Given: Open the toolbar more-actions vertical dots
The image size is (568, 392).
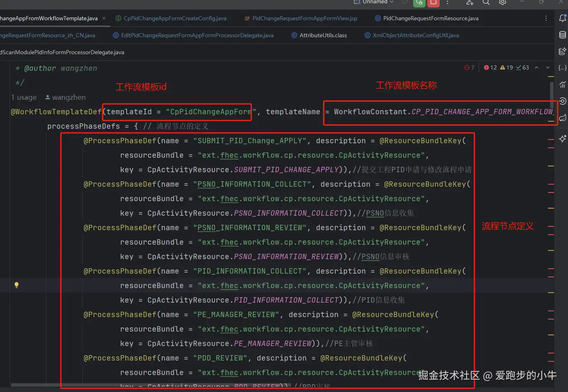Looking at the screenshot, I should click(x=448, y=2).
